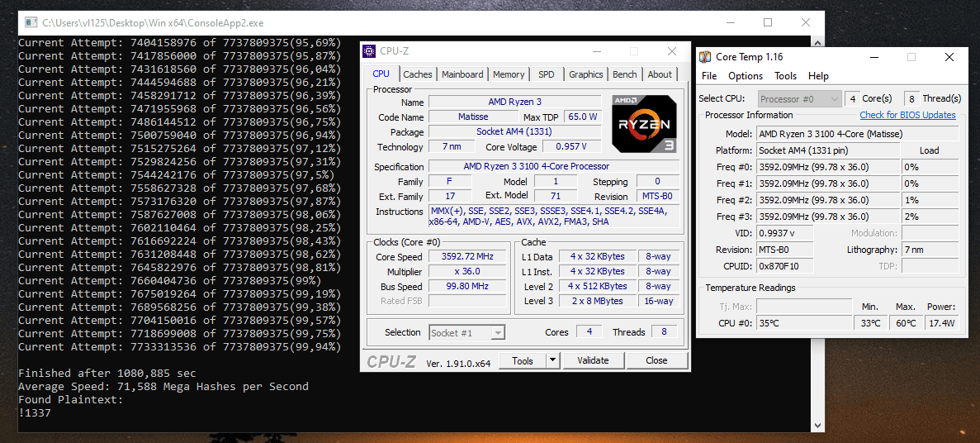Click the Core Temp app icon in title bar

pos(705,57)
